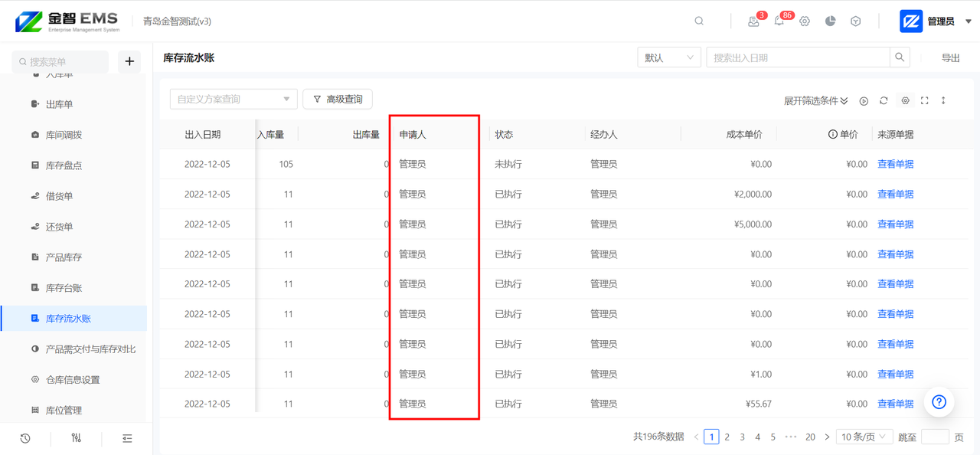Open the inbox icon with badge 3
Image resolution: width=980 pixels, height=455 pixels.
pyautogui.click(x=753, y=21)
